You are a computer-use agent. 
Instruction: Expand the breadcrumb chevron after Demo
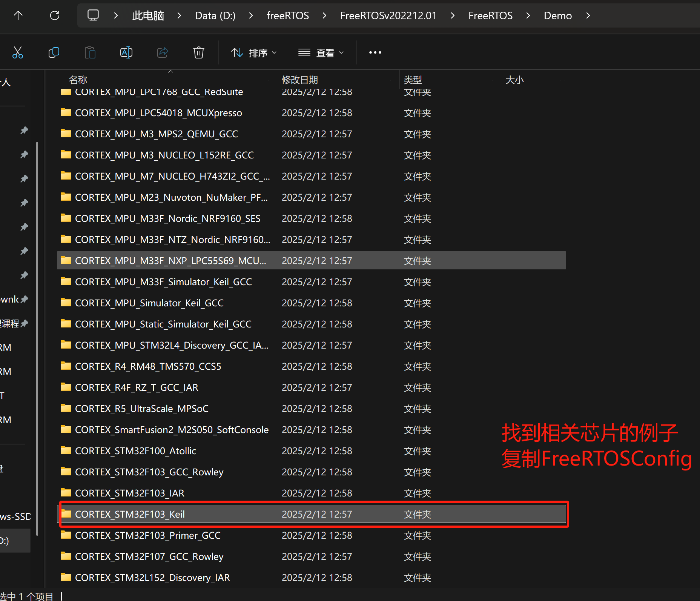click(x=588, y=15)
